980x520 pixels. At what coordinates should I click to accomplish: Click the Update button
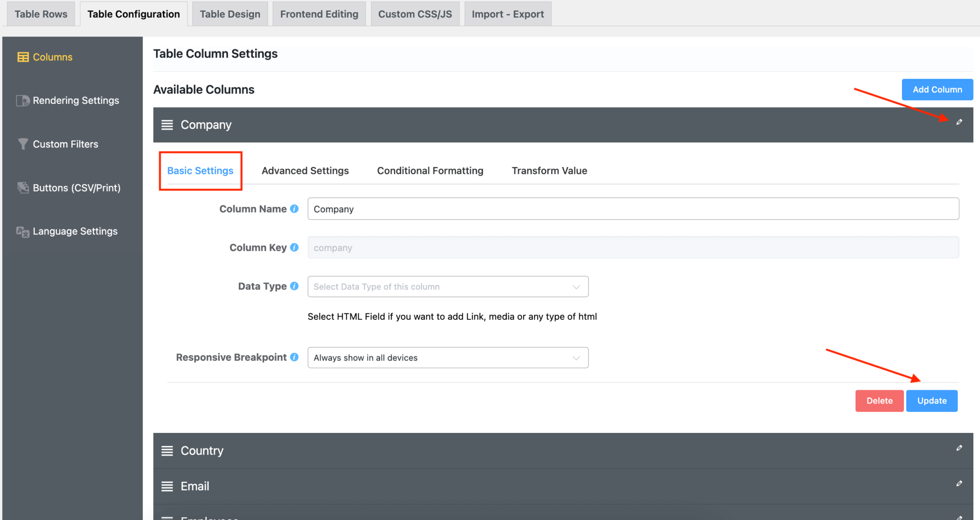pyautogui.click(x=931, y=401)
